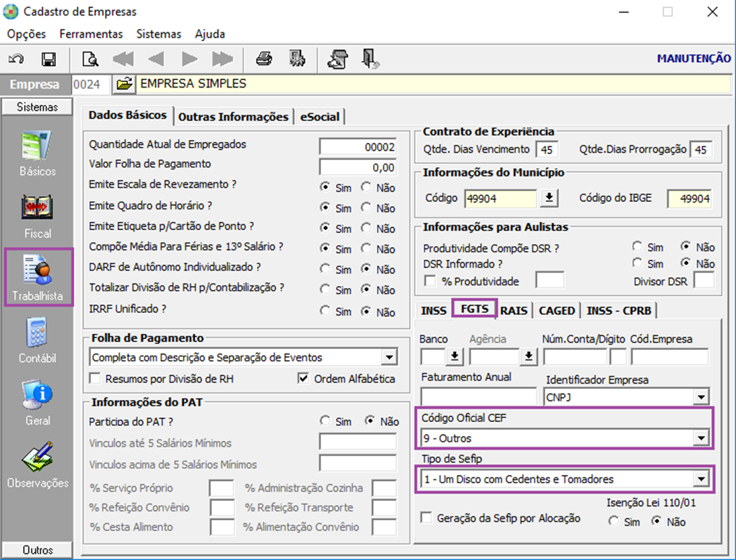Click the Cód.Empresa input field
The height and width of the screenshot is (560, 736).
(670, 357)
